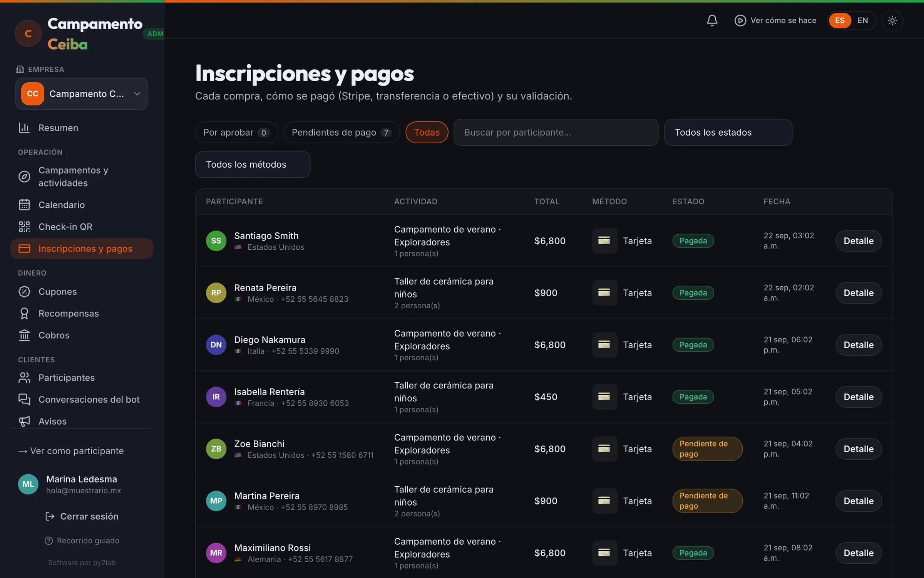Click the Software por py2lab link
Image resolution: width=924 pixels, height=578 pixels.
82,563
